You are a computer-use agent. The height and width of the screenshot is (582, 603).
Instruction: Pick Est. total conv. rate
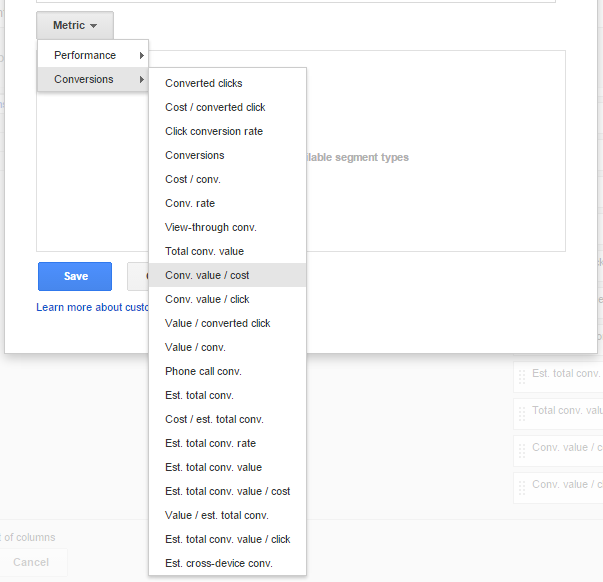pyautogui.click(x=227, y=443)
